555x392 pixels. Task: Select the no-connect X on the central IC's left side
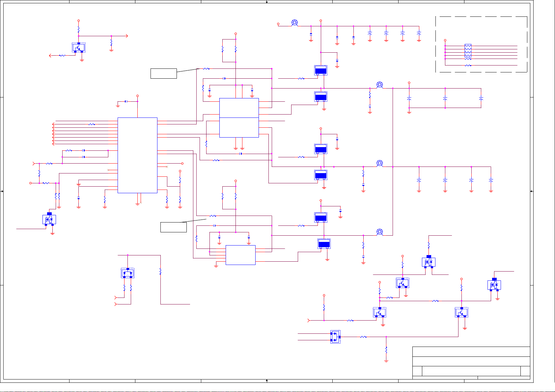pyautogui.click(x=108, y=170)
